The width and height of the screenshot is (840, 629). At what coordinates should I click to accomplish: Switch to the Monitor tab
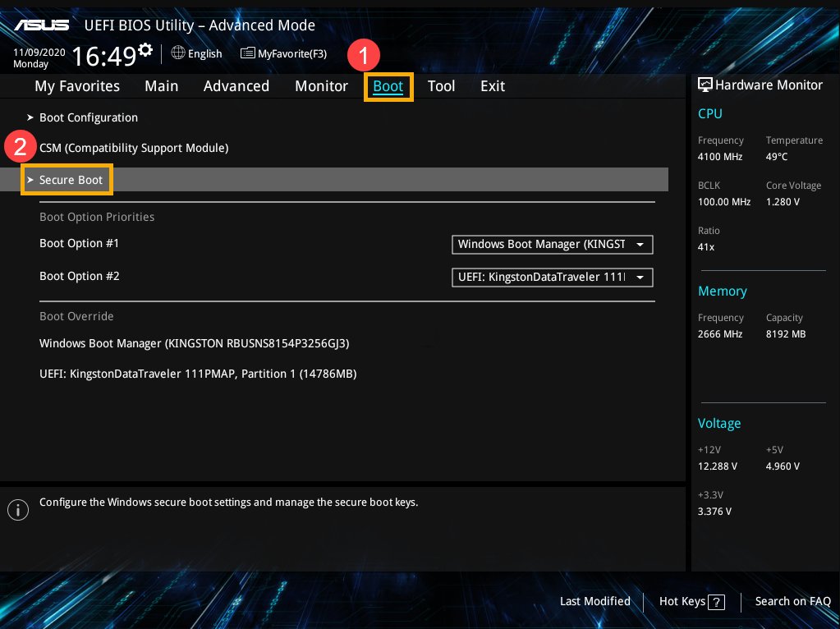pos(321,86)
